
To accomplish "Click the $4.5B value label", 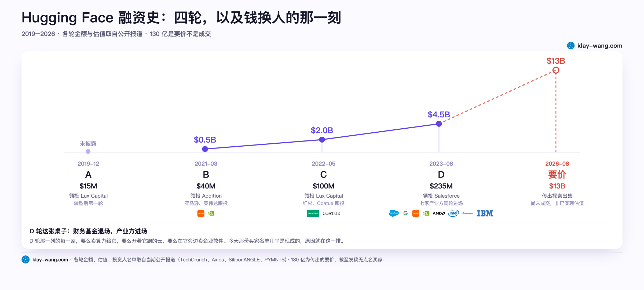I will (x=439, y=114).
